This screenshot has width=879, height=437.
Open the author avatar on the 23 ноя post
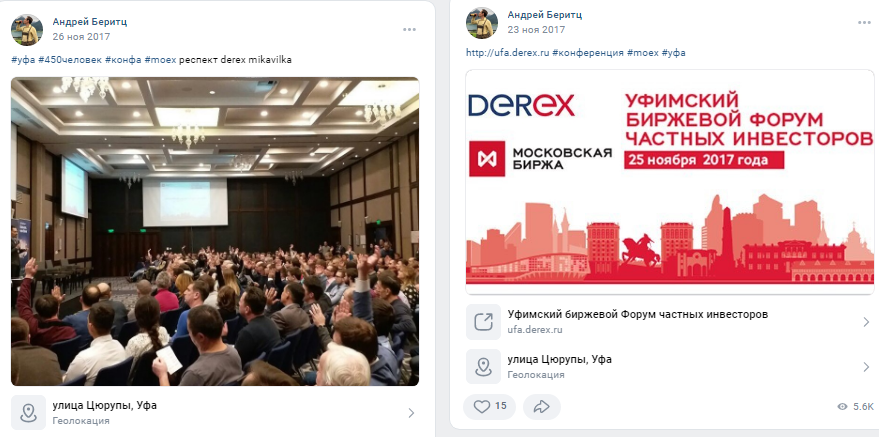(482, 23)
